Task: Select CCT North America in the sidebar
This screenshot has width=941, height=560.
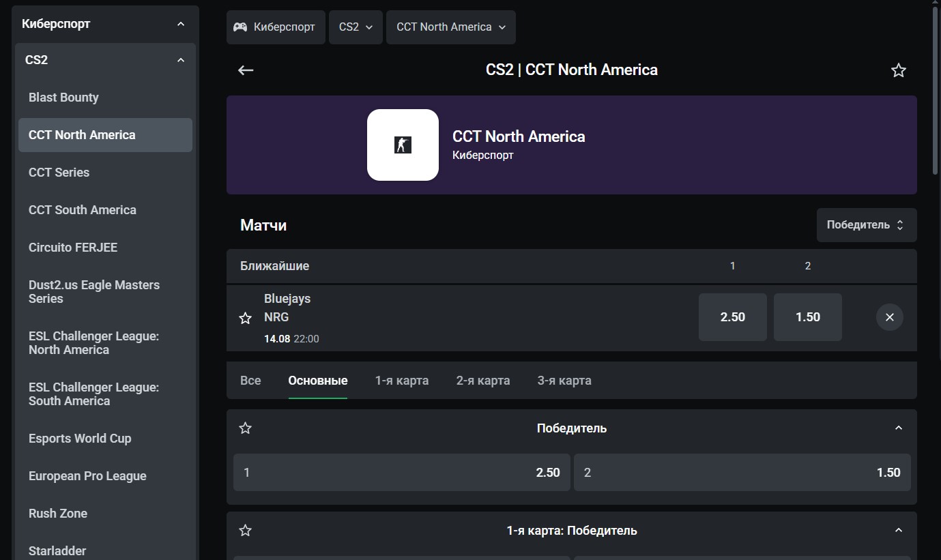Action: [x=105, y=135]
